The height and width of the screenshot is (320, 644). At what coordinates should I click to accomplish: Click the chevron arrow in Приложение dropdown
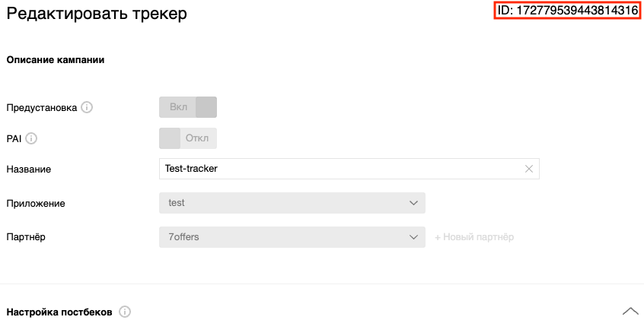pyautogui.click(x=413, y=203)
